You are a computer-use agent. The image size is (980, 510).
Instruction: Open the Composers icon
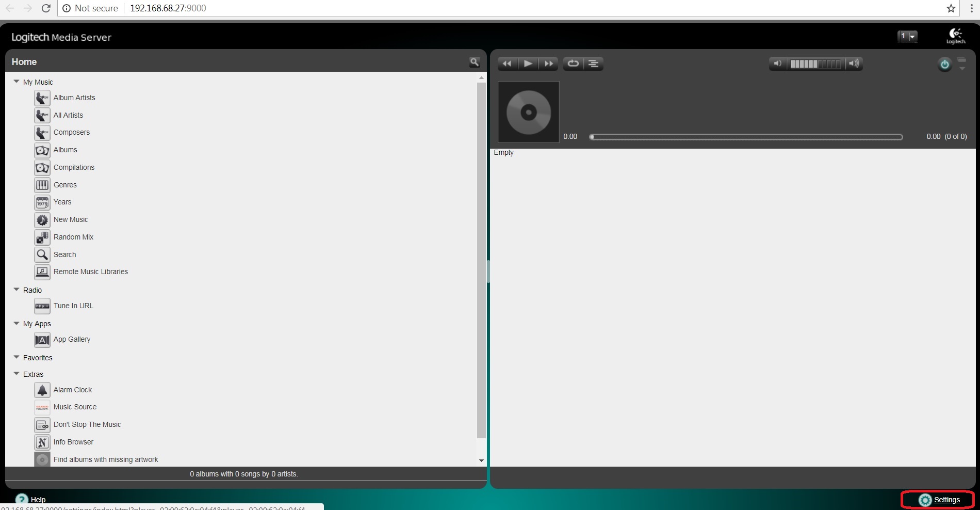pyautogui.click(x=42, y=133)
